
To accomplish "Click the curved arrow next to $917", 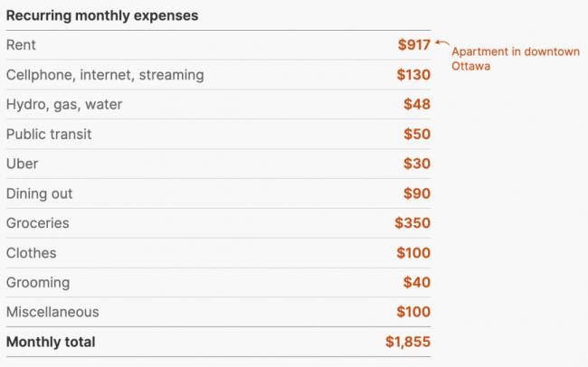I will click(441, 43).
